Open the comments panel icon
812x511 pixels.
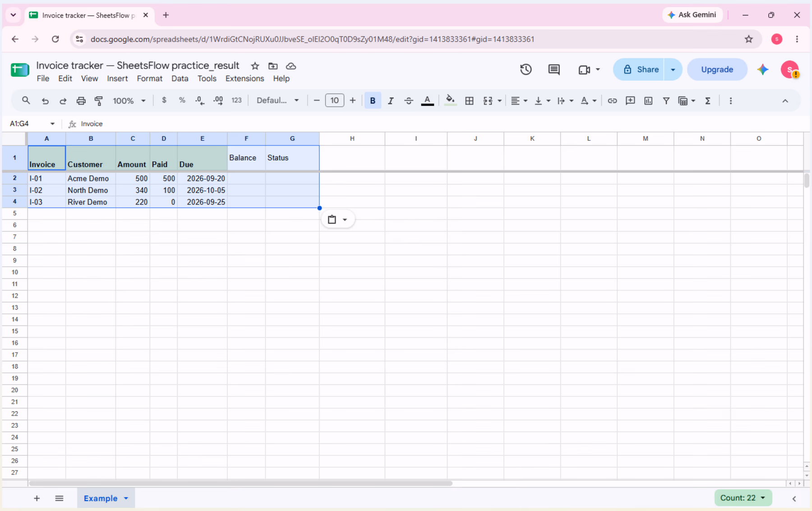tap(554, 70)
